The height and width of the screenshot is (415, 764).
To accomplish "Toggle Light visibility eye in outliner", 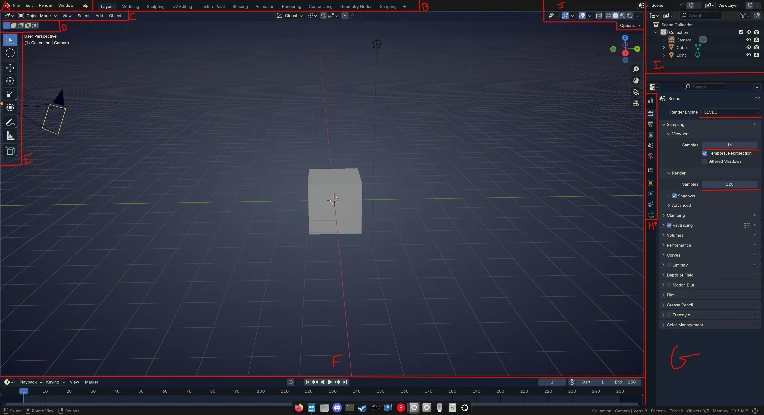I will pyautogui.click(x=748, y=55).
